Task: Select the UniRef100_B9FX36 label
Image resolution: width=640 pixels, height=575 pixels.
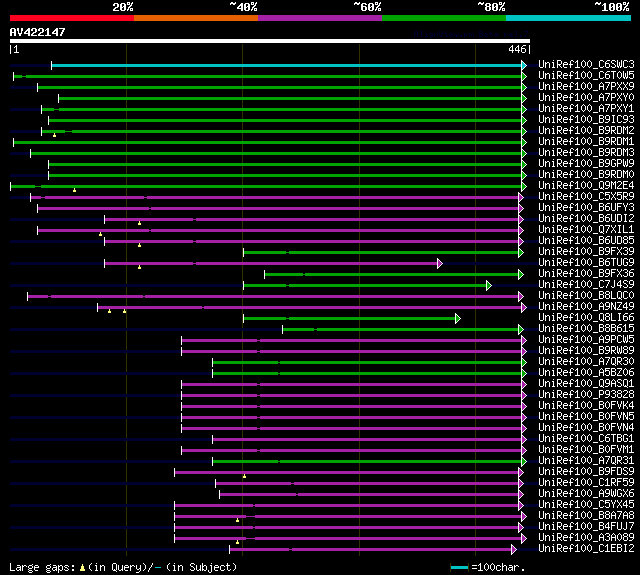Action: pyautogui.click(x=586, y=274)
